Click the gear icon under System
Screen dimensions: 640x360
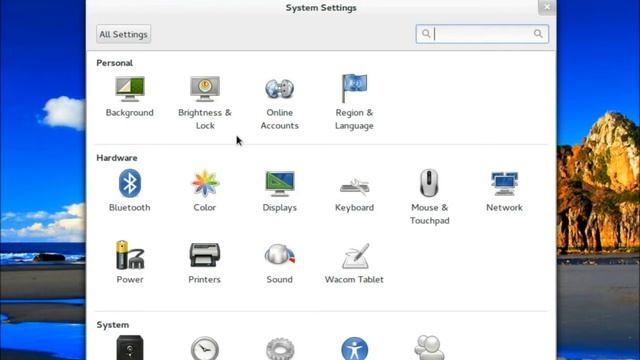pos(280,349)
